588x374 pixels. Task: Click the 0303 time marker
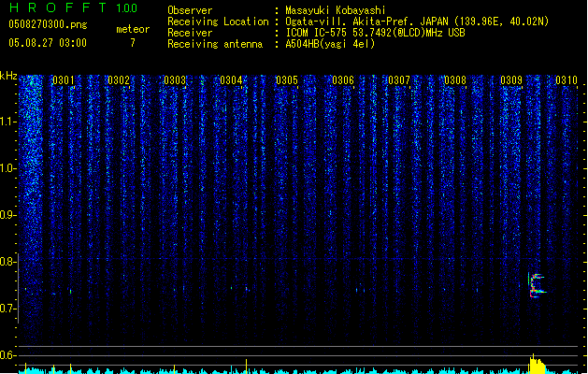pyautogui.click(x=175, y=80)
